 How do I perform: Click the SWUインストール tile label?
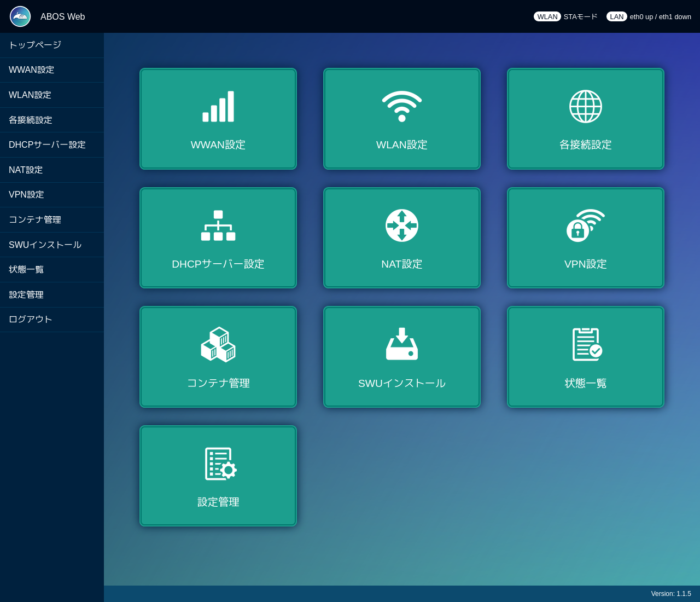tap(402, 383)
